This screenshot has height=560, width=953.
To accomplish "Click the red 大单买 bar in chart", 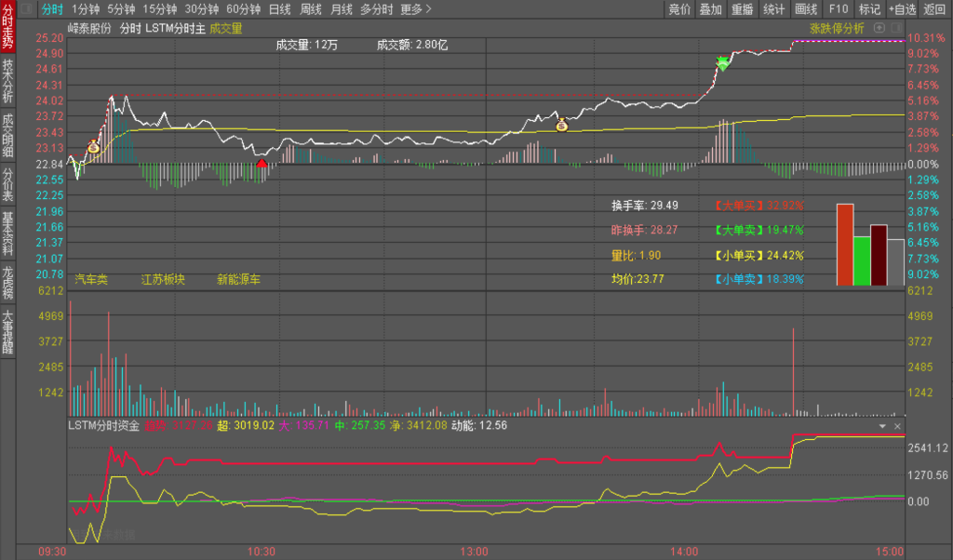I will [x=844, y=244].
